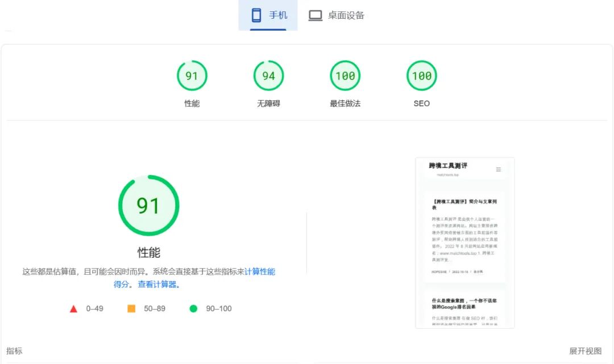Click the 最佳做法 score circle showing 100
The height and width of the screenshot is (364, 614).
click(x=345, y=76)
